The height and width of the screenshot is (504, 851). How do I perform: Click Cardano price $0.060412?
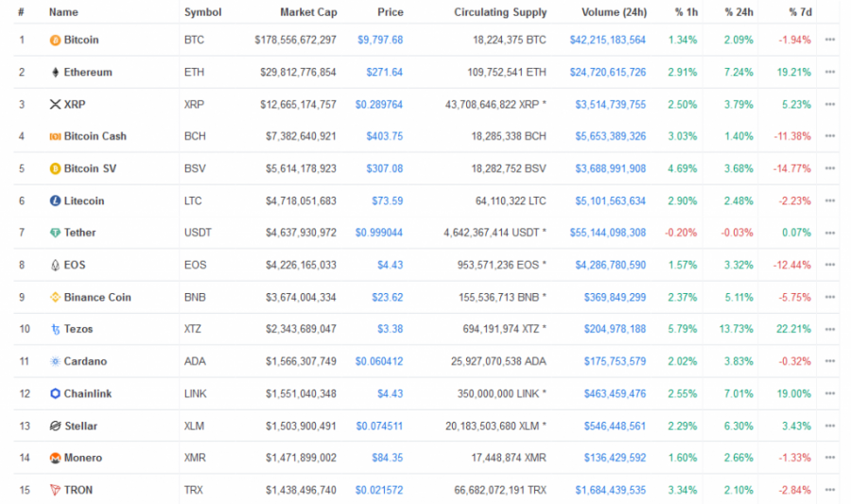379,361
